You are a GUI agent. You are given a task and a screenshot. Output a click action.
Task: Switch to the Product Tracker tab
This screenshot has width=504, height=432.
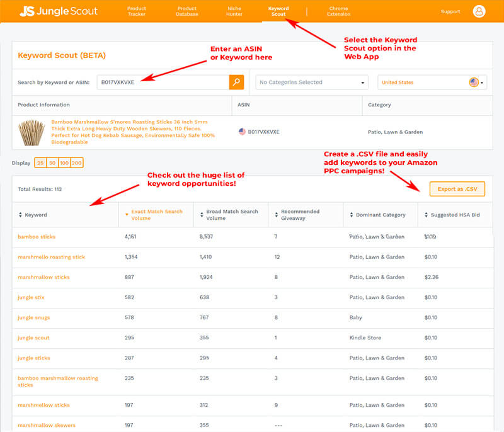point(137,11)
